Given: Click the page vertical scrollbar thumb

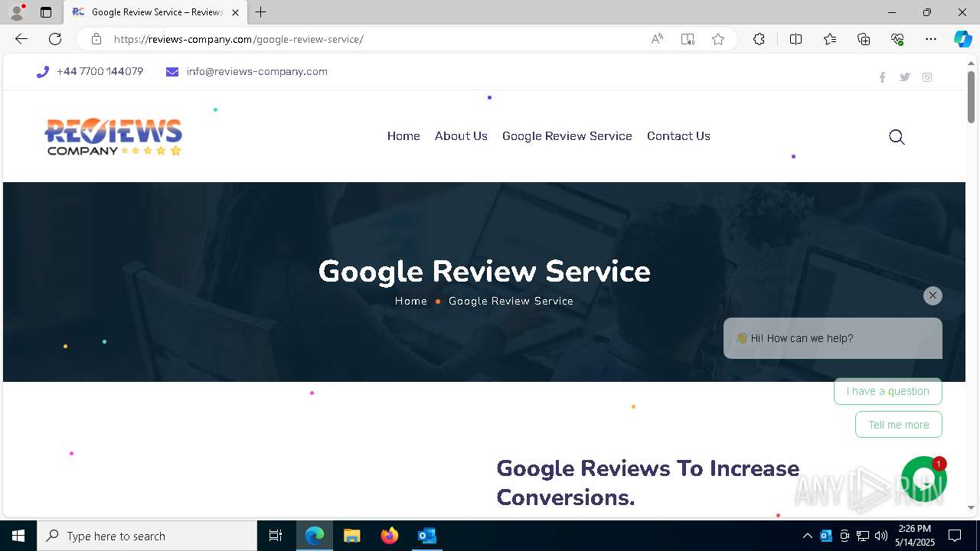Looking at the screenshot, I should pyautogui.click(x=971, y=96).
